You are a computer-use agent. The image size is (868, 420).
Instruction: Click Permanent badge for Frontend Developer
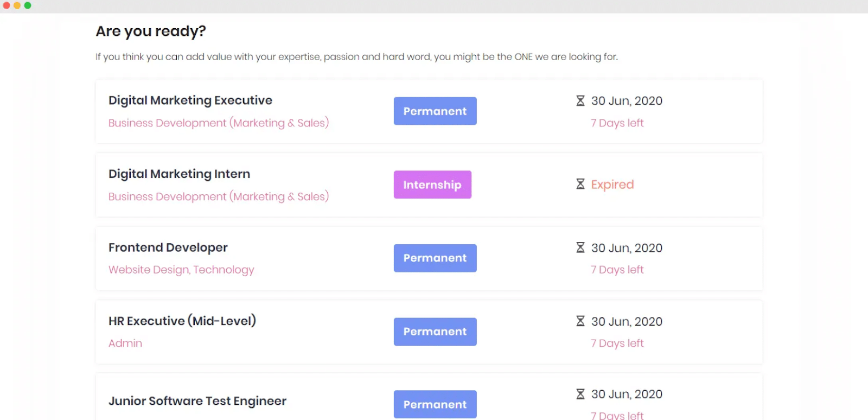pyautogui.click(x=435, y=258)
